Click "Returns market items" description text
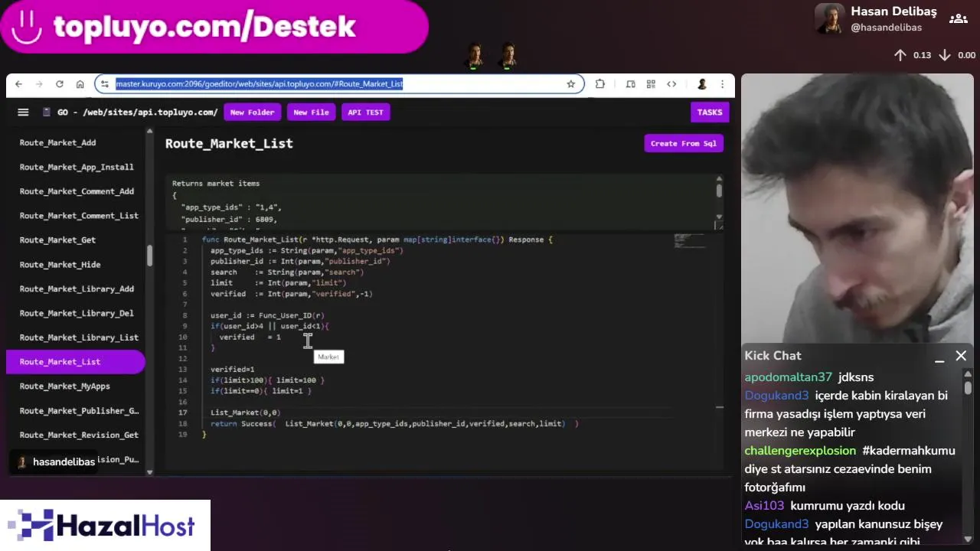The image size is (980, 551). 216,184
